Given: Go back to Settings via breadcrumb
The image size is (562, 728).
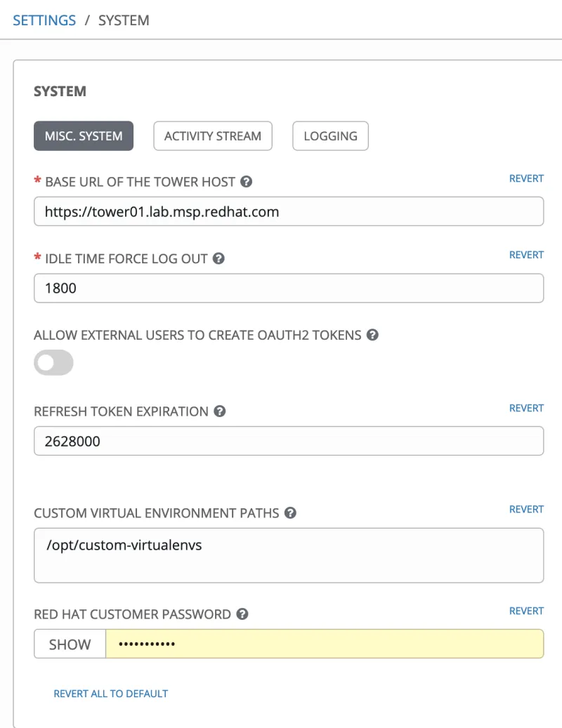Looking at the screenshot, I should pos(44,20).
